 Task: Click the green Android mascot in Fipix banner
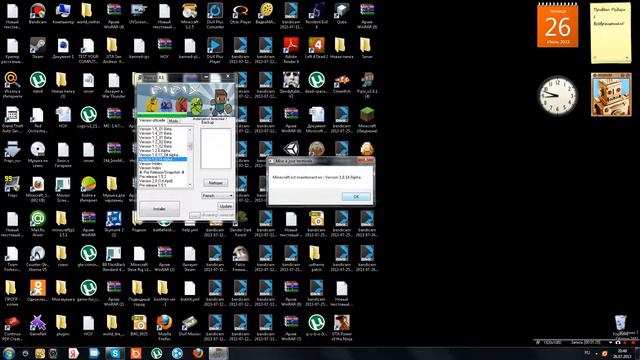pos(196,105)
